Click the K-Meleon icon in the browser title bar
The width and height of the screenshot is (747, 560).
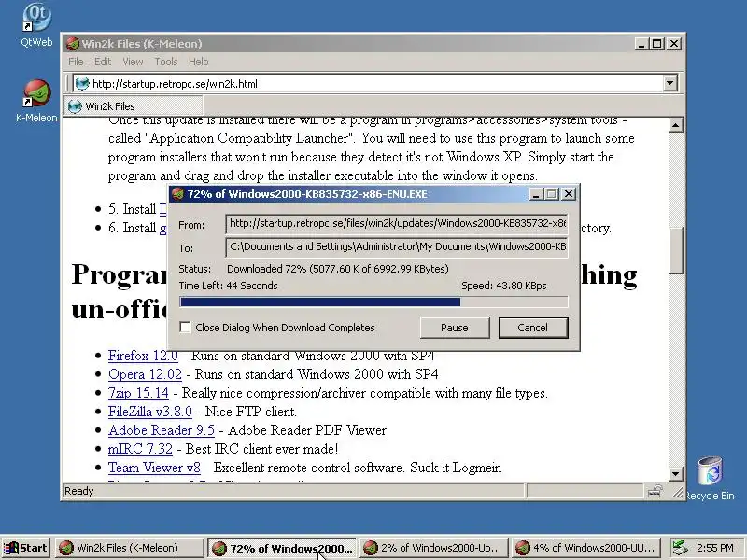tap(73, 44)
